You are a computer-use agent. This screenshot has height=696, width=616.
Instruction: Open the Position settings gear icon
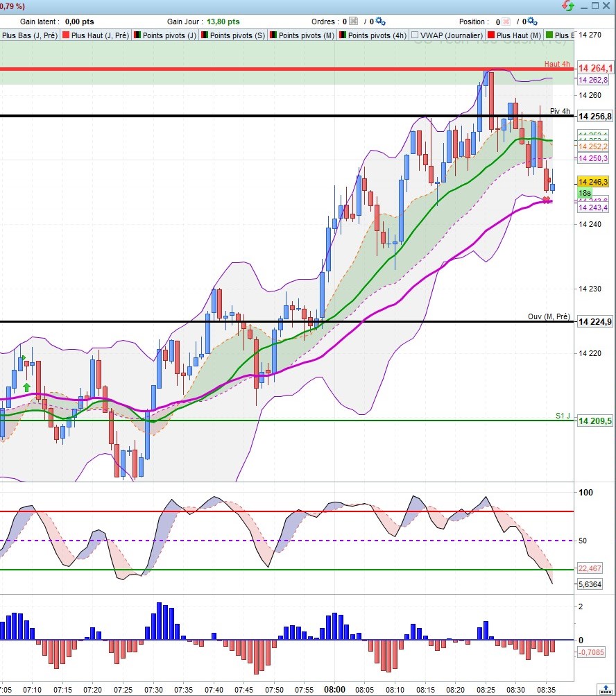click(533, 22)
